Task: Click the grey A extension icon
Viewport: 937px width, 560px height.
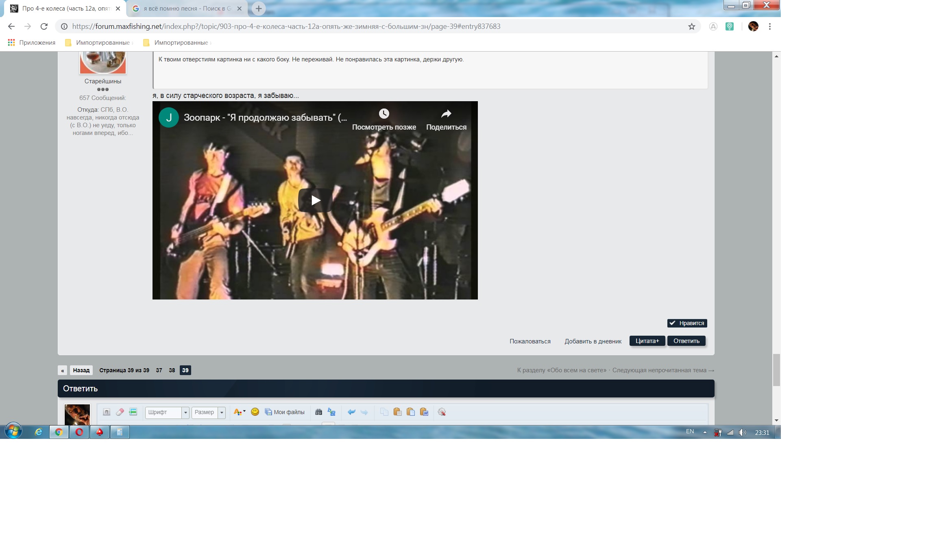Action: pos(713,26)
